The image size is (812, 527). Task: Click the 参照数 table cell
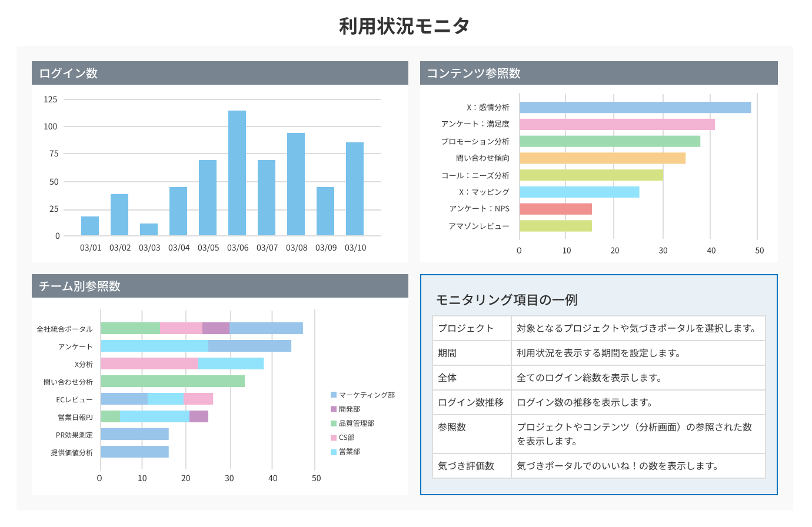coord(472,434)
